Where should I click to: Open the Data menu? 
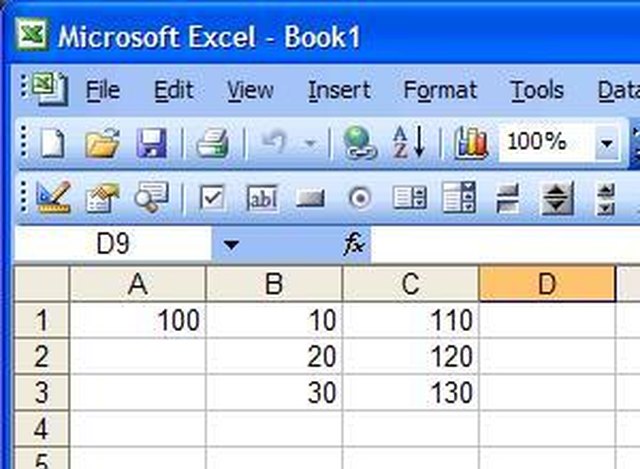coord(619,91)
